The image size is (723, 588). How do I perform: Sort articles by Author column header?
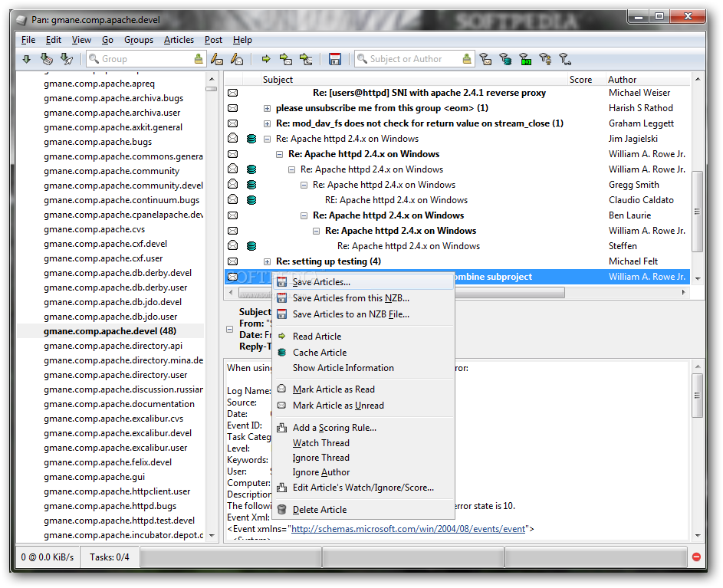647,79
